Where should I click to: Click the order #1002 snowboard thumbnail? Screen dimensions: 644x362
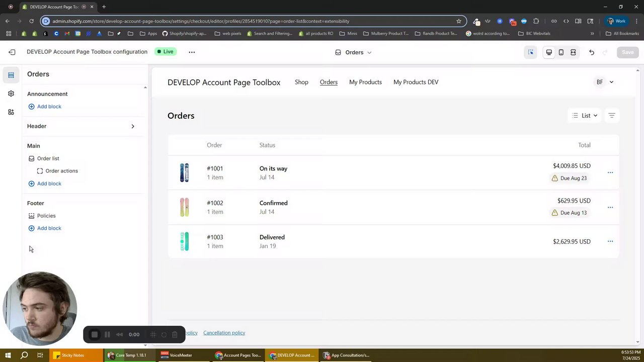pos(185,207)
